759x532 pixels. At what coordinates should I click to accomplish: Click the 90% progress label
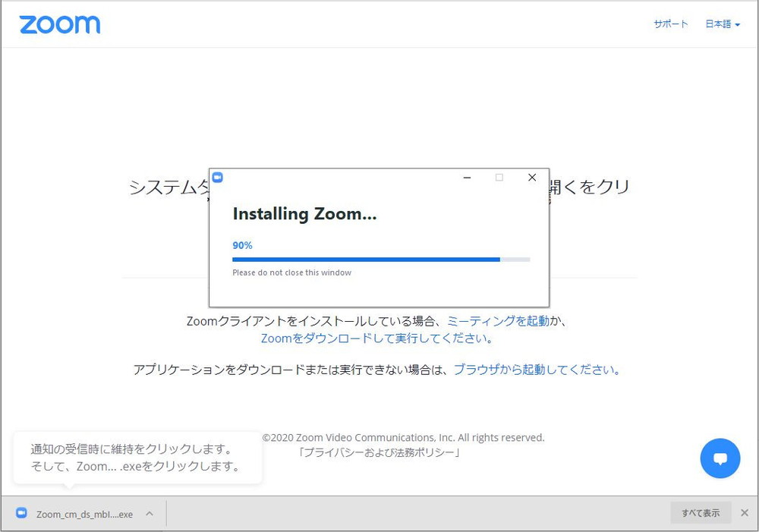[x=242, y=245]
